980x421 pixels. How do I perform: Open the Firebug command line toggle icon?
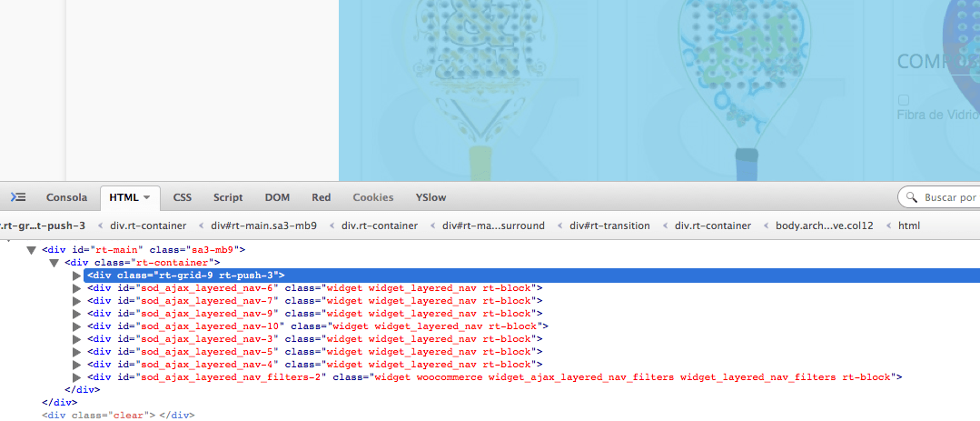point(18,197)
